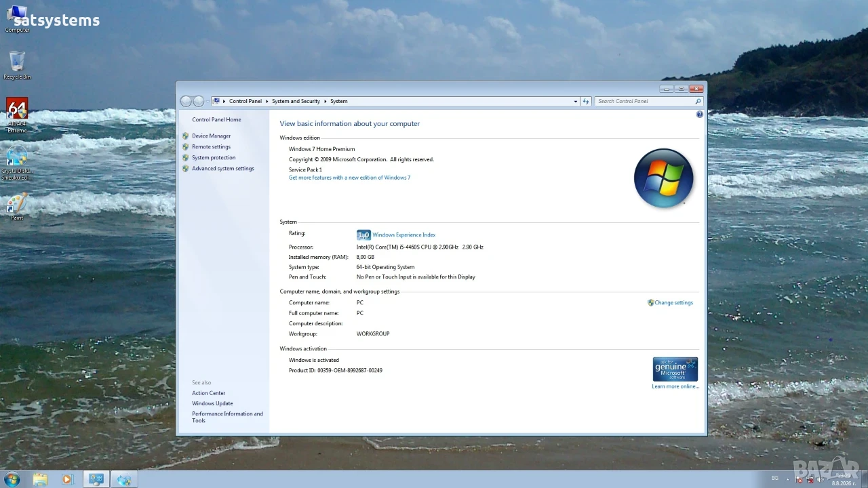This screenshot has width=868, height=488.
Task: Click the search magnifier icon
Action: pos(698,101)
